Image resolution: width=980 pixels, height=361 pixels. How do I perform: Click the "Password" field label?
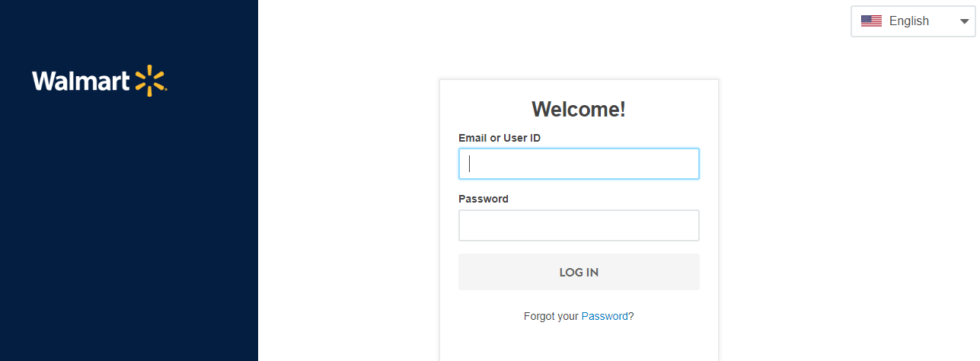pyautogui.click(x=484, y=199)
